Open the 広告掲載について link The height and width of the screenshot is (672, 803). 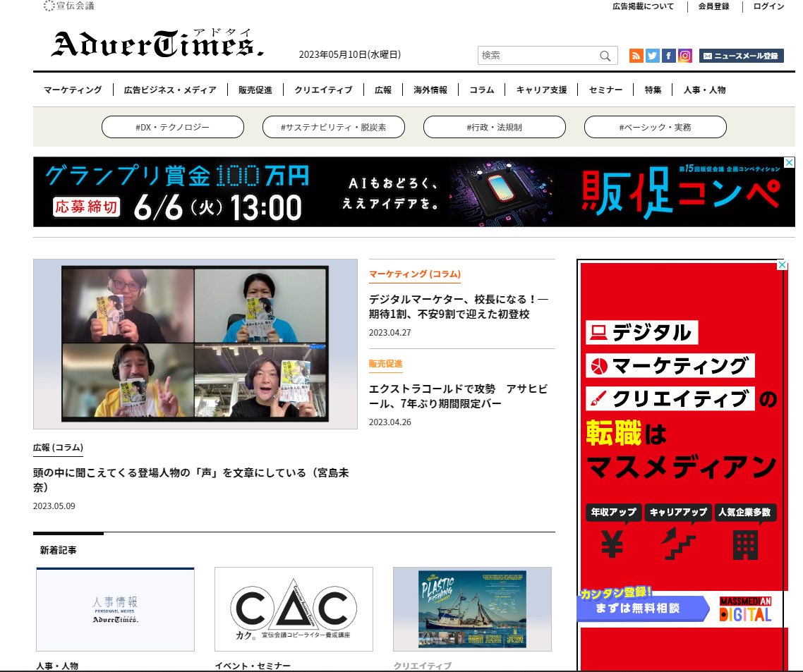click(642, 7)
